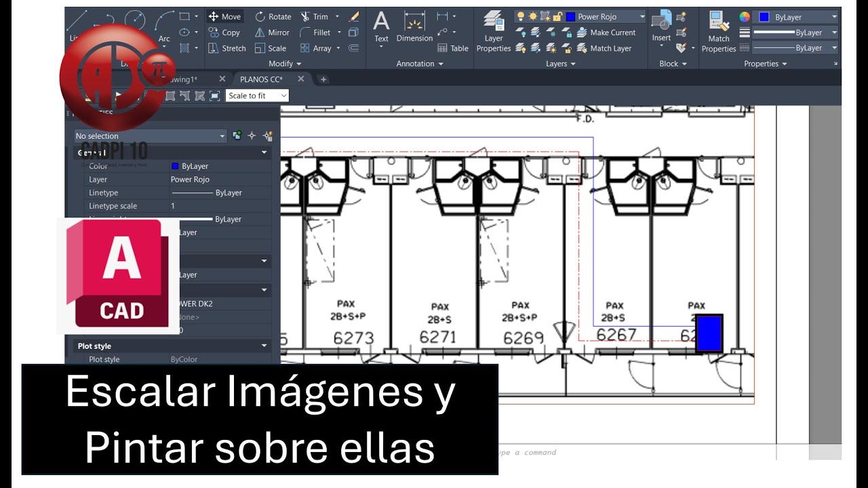868x488 pixels.
Task: Open the Power Rojo layer dropdown
Action: click(642, 16)
